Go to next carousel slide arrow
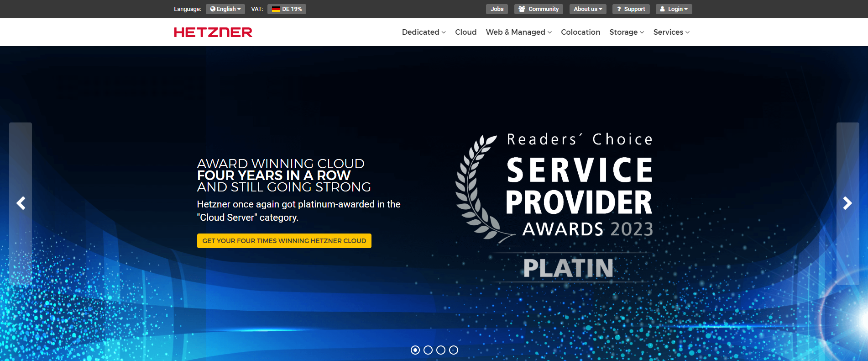Screen dimensions: 868x361 (847, 203)
